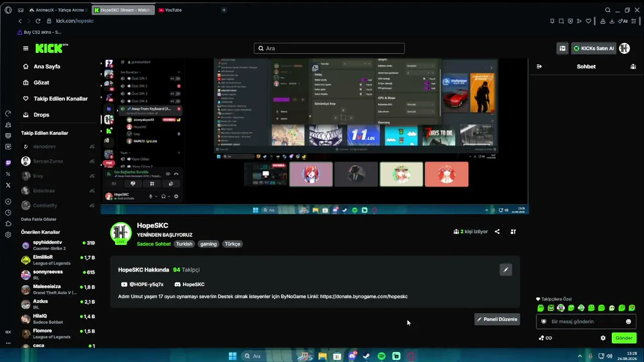The image size is (644, 362).
Task: Open Gözat in the Kick sidebar
Action: (x=41, y=82)
